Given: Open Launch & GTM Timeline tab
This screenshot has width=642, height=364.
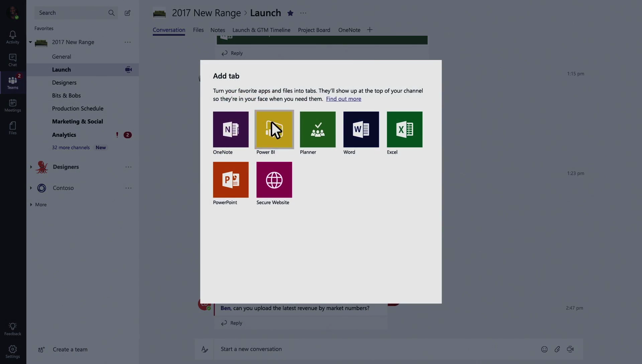Looking at the screenshot, I should [261, 30].
